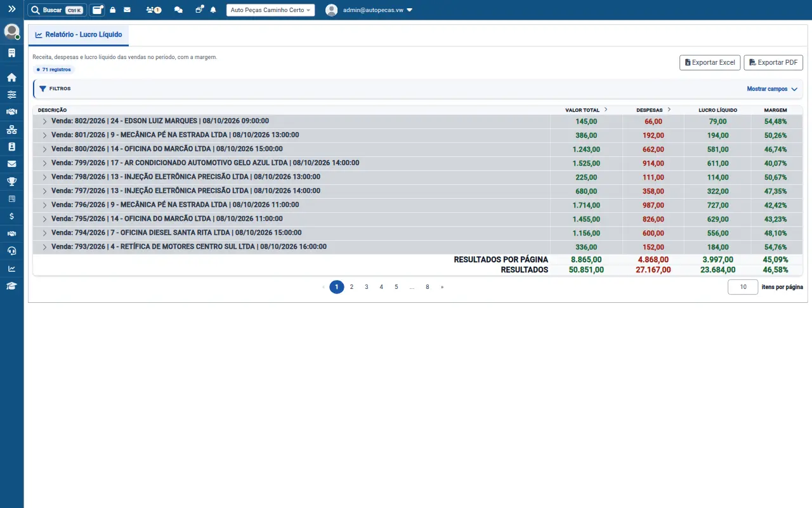Image resolution: width=812 pixels, height=508 pixels.
Task: Open the dollar sign finance icon
Action: [x=11, y=217]
